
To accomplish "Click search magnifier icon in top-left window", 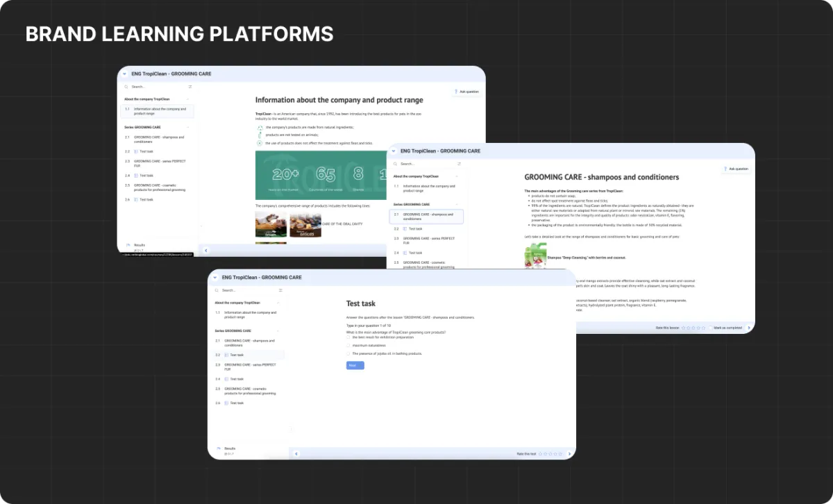I will (x=126, y=87).
